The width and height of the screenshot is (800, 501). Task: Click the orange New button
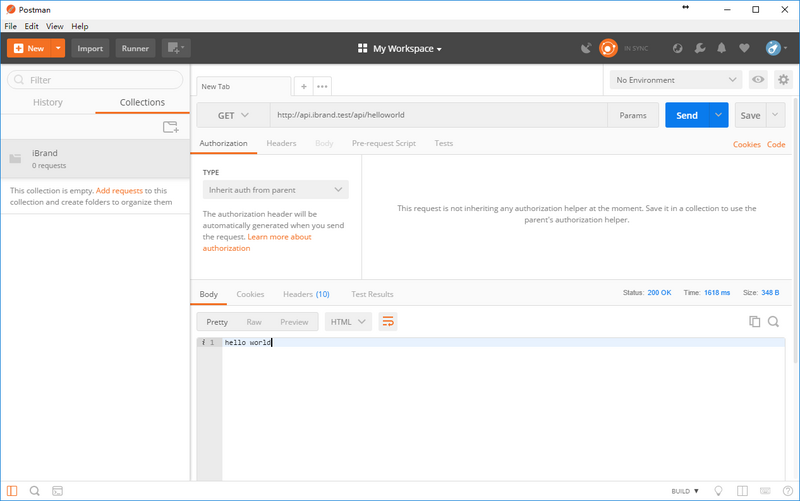coord(29,48)
